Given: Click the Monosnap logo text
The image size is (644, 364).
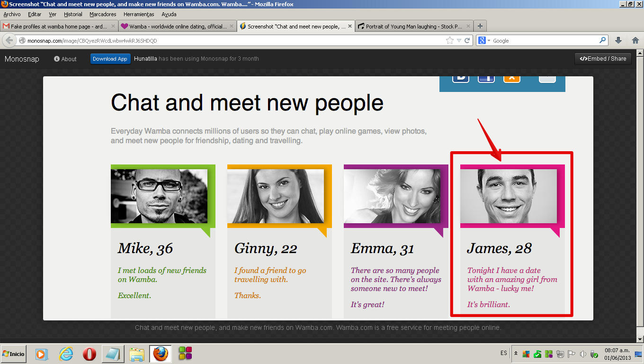Looking at the screenshot, I should click(x=22, y=59).
